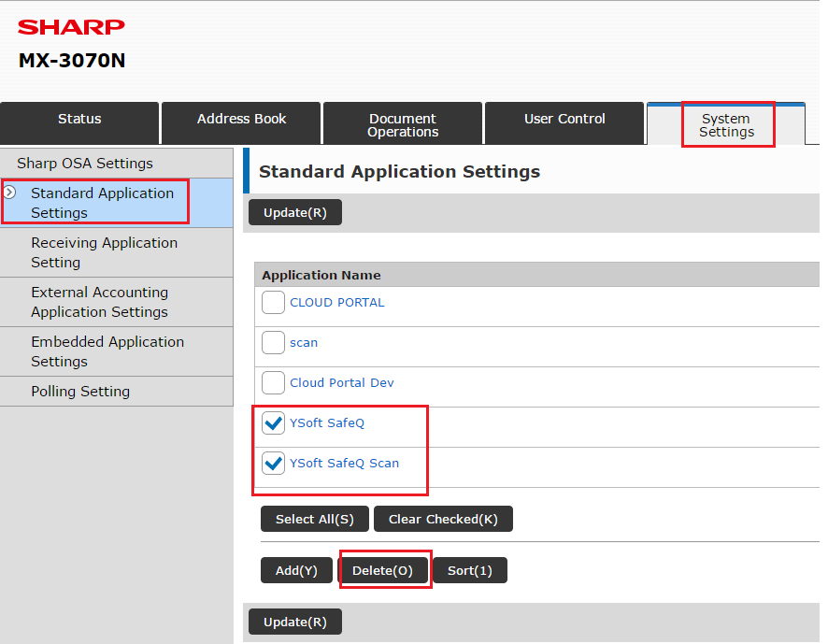The height and width of the screenshot is (644, 828).
Task: Tick the Cloud Portal Dev checkbox
Action: click(x=273, y=383)
